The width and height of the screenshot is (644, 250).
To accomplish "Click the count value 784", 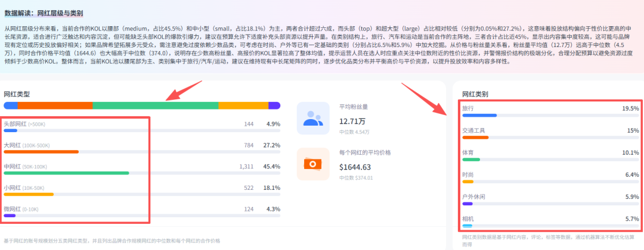I will [x=249, y=145].
